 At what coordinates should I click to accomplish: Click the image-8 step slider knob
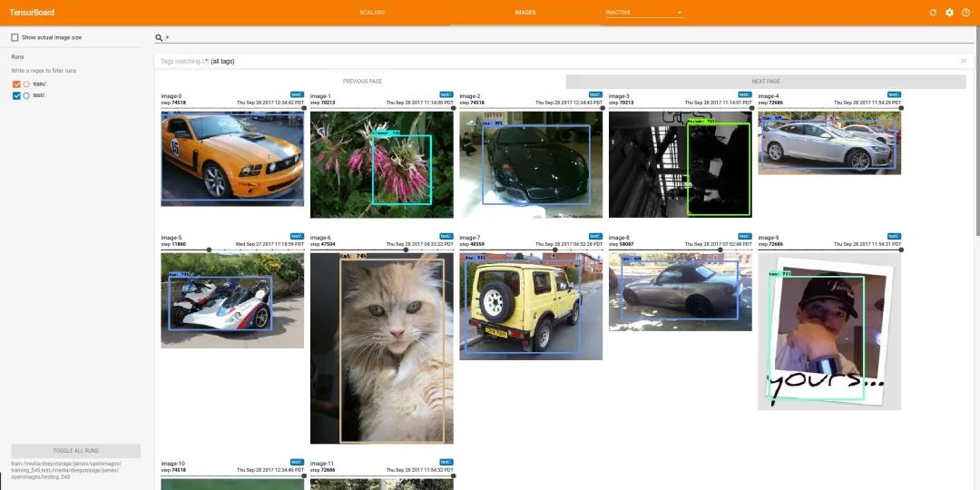coord(720,250)
